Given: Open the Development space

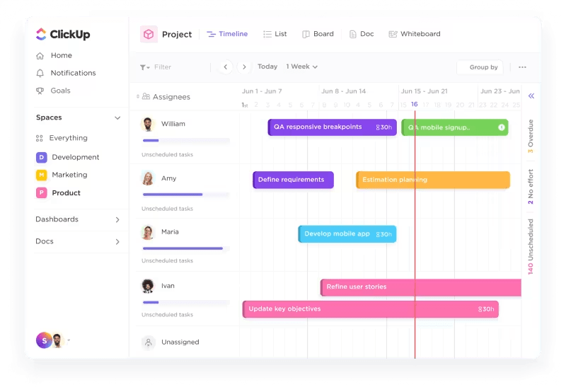Looking at the screenshot, I should (x=67, y=157).
